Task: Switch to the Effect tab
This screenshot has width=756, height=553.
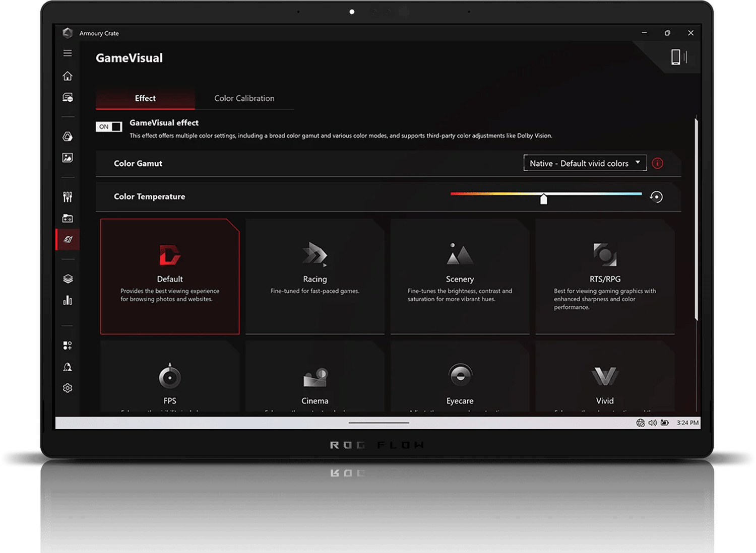Action: (145, 99)
